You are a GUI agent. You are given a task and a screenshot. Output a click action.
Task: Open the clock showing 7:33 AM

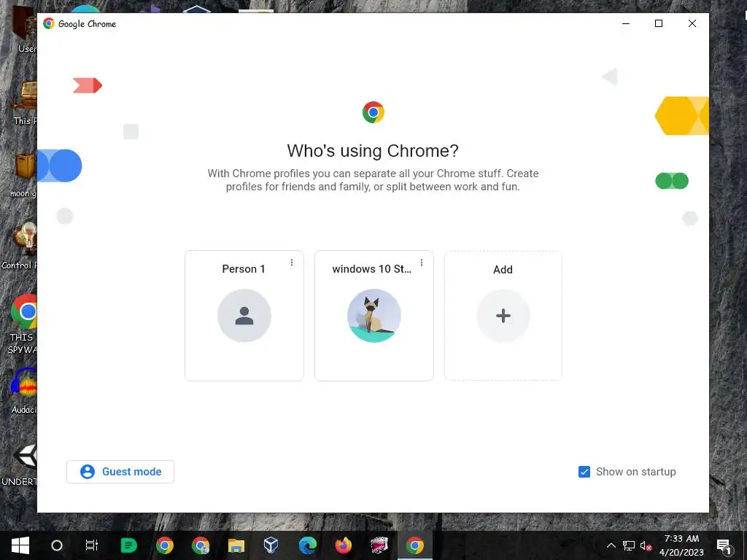(681, 545)
